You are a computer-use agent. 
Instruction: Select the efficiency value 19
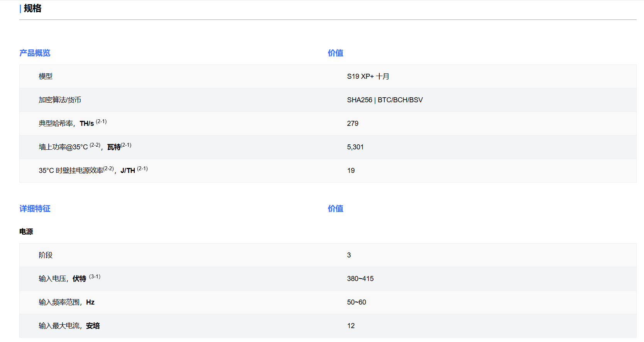pyautogui.click(x=351, y=171)
